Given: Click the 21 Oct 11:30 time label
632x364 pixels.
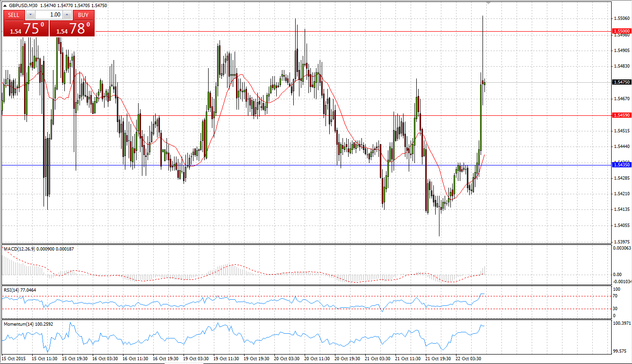Looking at the screenshot, I should point(408,359).
